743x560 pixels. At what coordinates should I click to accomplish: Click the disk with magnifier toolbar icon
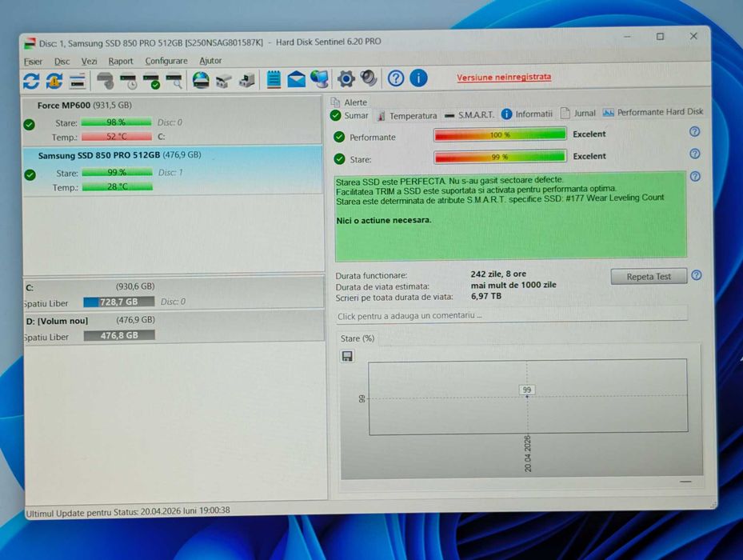pos(174,81)
